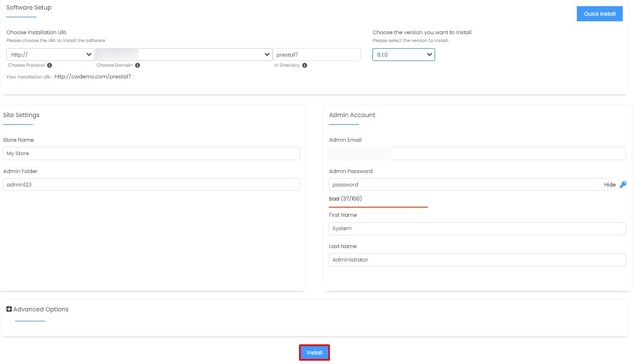639x364 pixels.
Task: Open the 8.1.0 version dropdown
Action: 403,55
